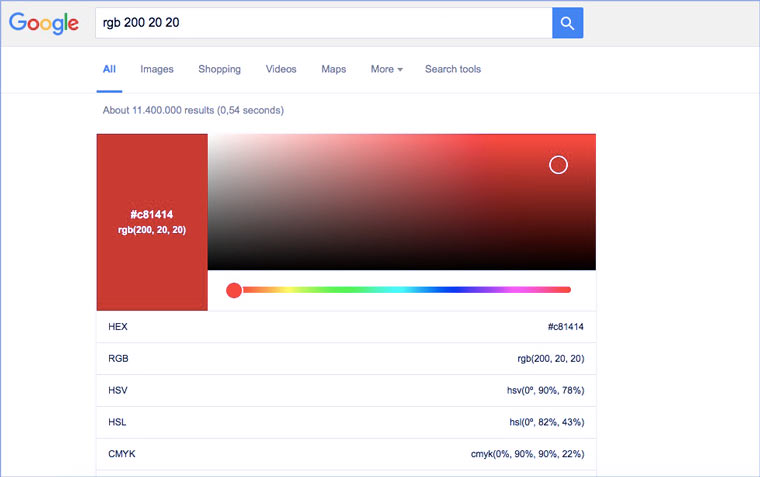Viewport: 760px width, 477px height.
Task: Click the saturation gradient picker area
Action: coord(402,202)
